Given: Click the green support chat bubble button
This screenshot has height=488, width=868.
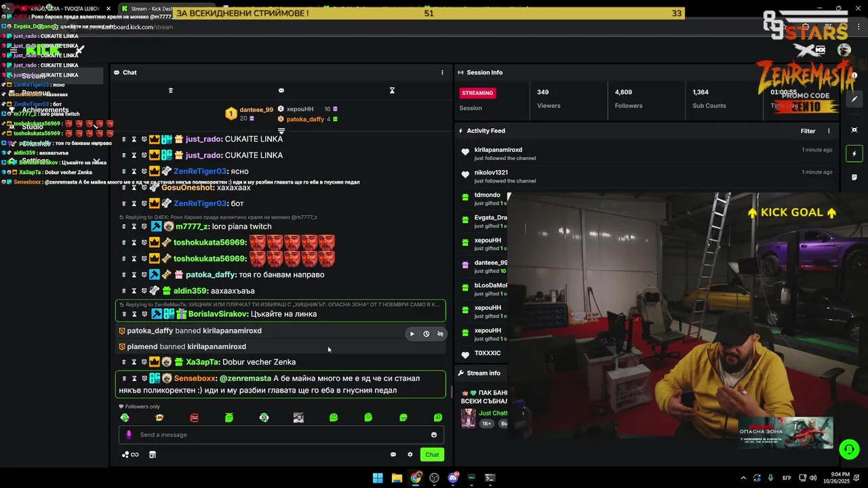Looking at the screenshot, I should point(848,449).
